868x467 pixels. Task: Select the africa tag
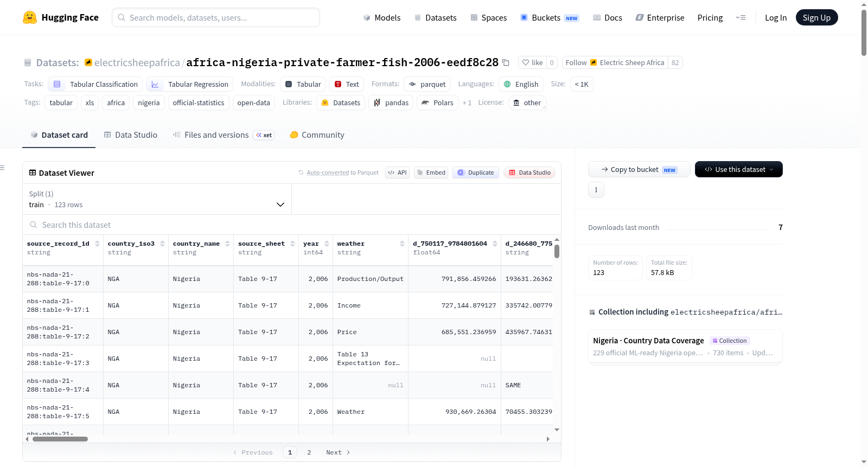pyautogui.click(x=116, y=103)
